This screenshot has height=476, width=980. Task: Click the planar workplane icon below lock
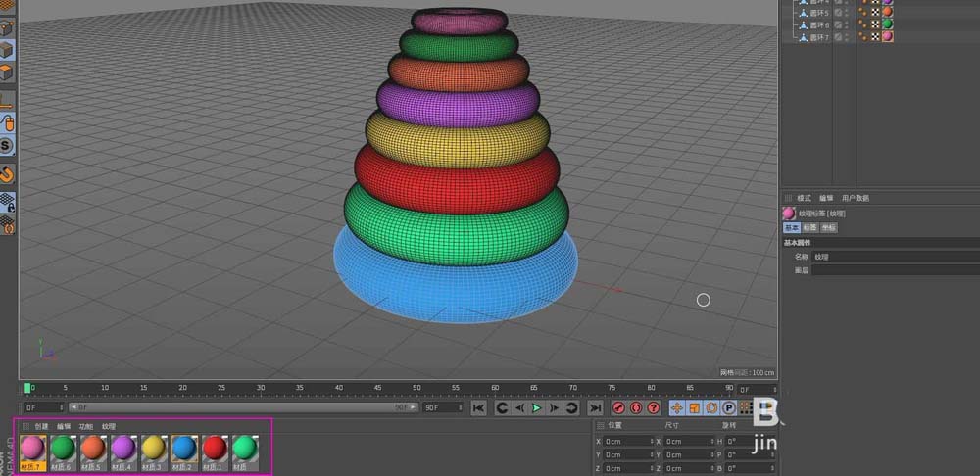7,223
